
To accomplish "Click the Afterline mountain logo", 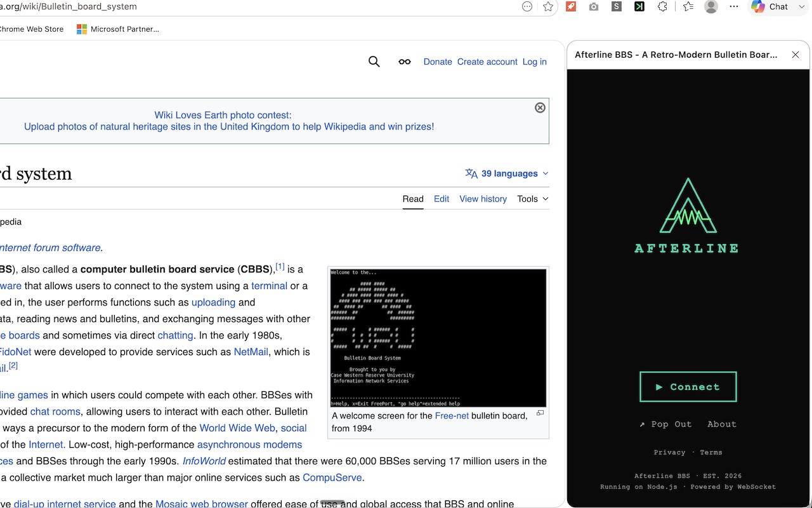I will (688, 206).
